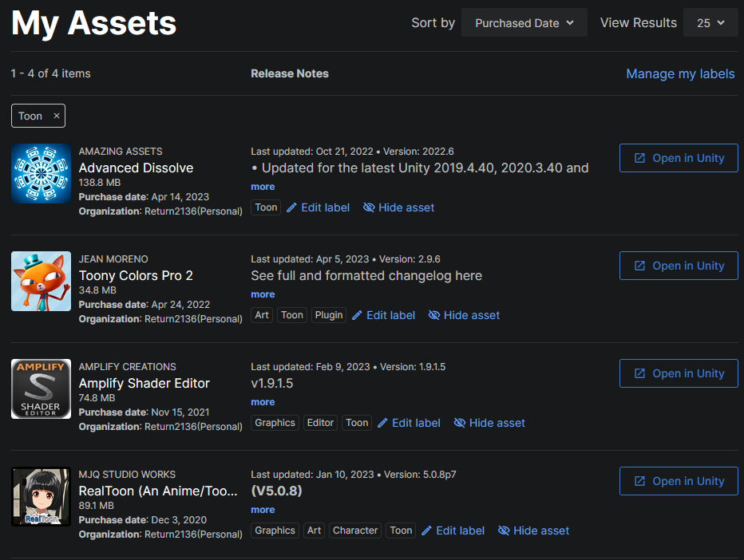
Task: Open the View Results count dropdown
Action: (710, 22)
